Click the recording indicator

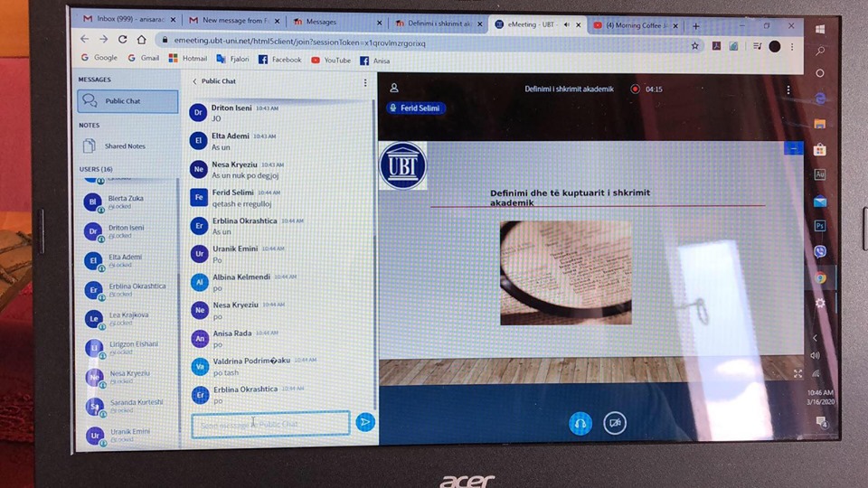coord(635,89)
